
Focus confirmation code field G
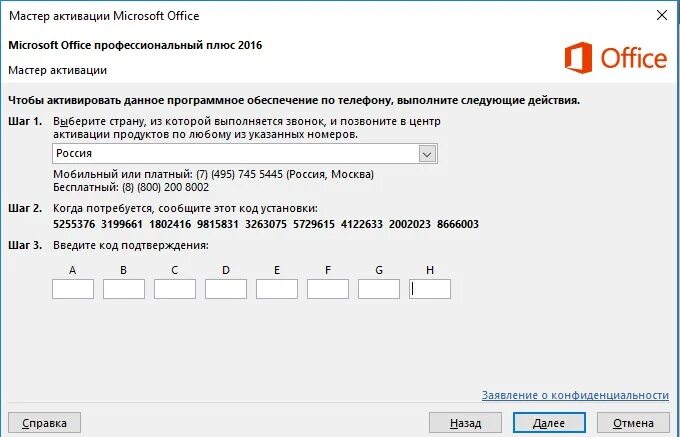pos(379,289)
